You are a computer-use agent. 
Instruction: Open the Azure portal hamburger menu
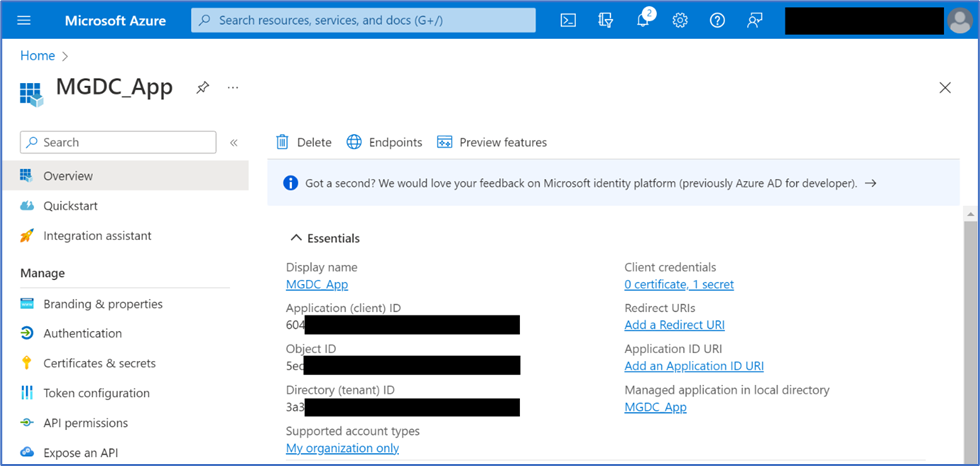24,20
